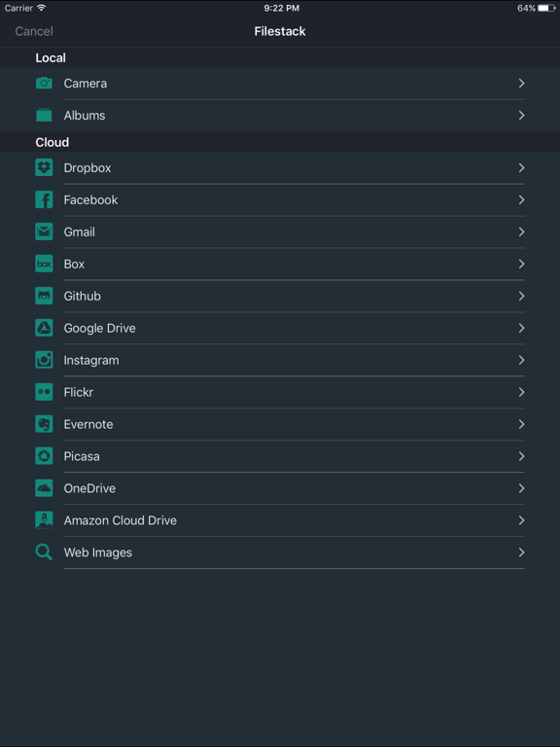The image size is (560, 747).
Task: Expand Dropbox with its arrow
Action: tap(521, 167)
